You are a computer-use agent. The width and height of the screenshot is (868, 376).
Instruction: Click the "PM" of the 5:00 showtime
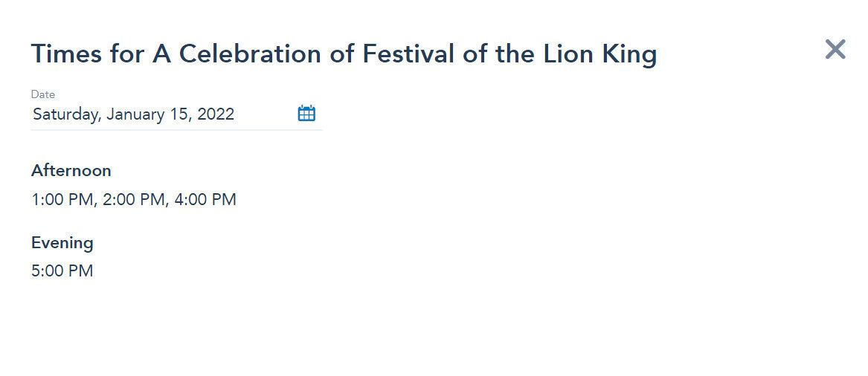tap(81, 271)
